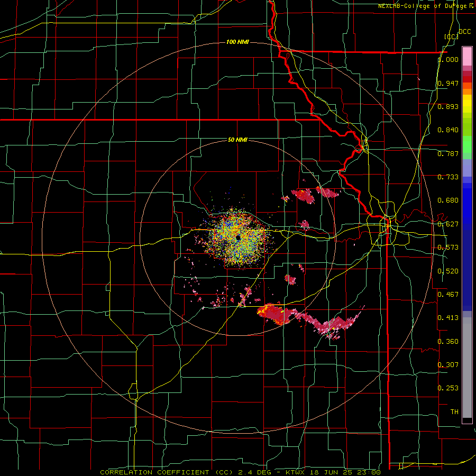Click the 0.520 legend value

coord(448,271)
